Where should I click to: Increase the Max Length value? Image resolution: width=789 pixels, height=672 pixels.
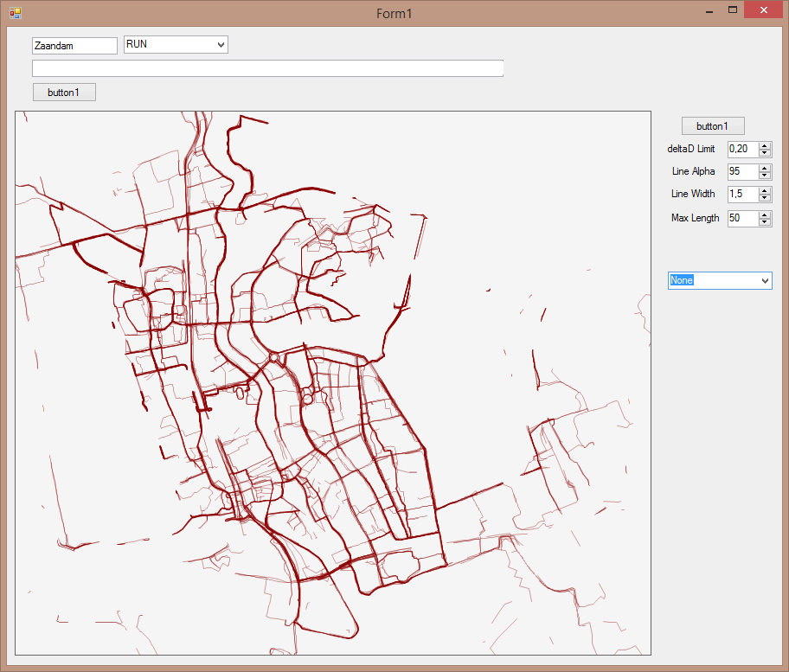[765, 215]
